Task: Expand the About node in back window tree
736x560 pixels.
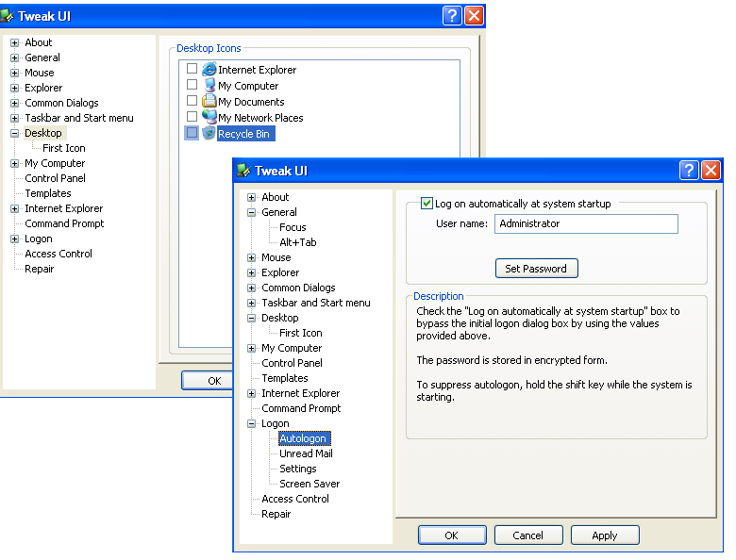Action: [x=14, y=42]
